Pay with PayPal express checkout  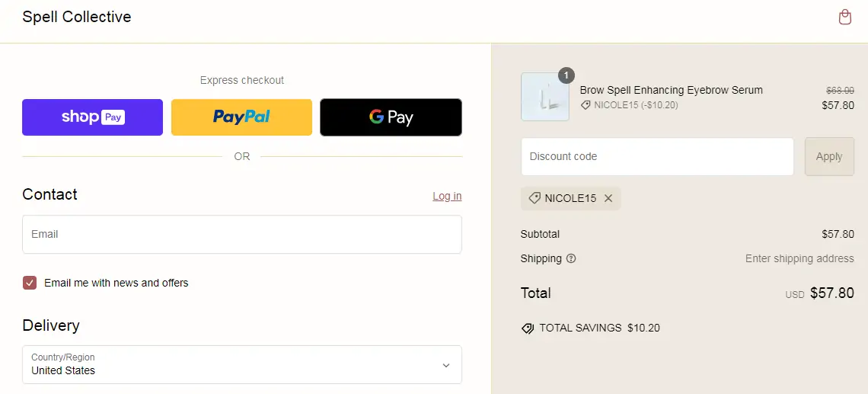tap(241, 117)
